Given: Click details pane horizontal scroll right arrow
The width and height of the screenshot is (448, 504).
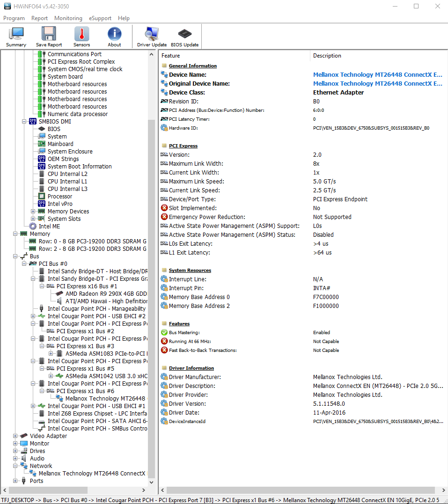Looking at the screenshot, I should click(443, 490).
